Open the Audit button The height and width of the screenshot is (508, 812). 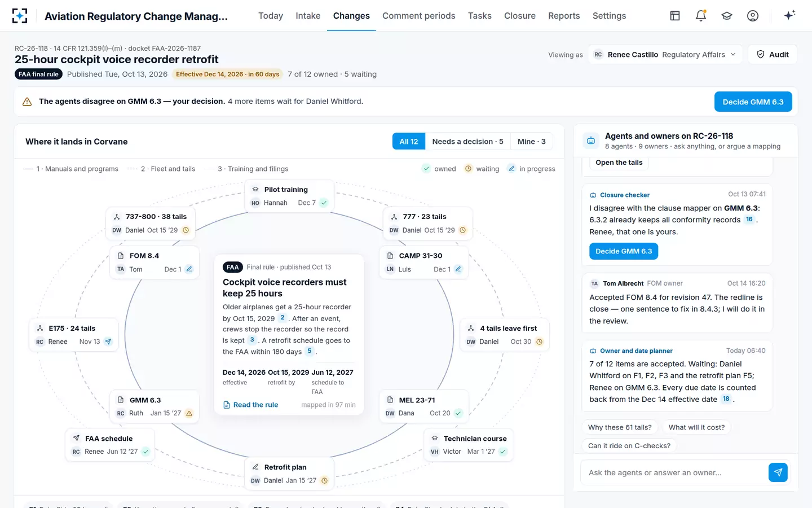click(x=773, y=55)
